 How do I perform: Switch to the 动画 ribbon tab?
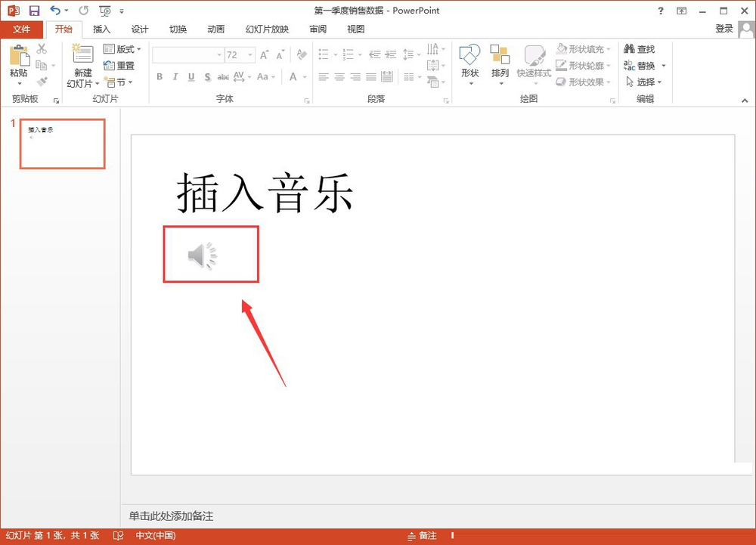(215, 29)
